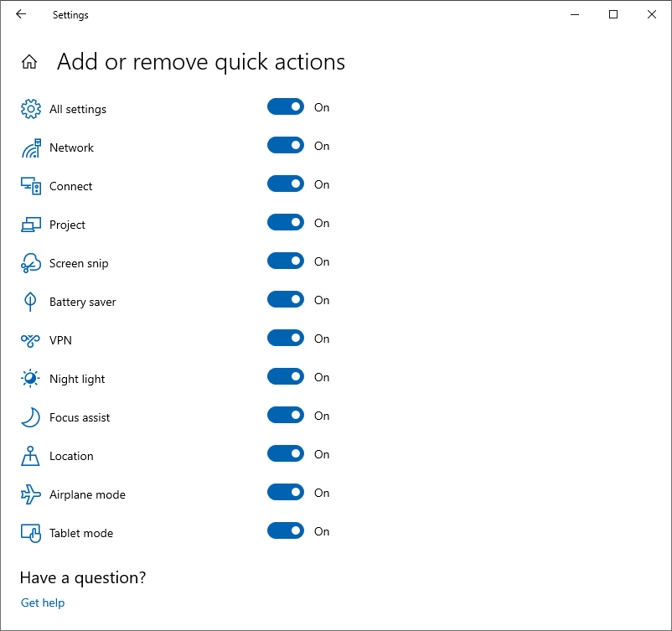Click the Network quick action icon

(31, 147)
